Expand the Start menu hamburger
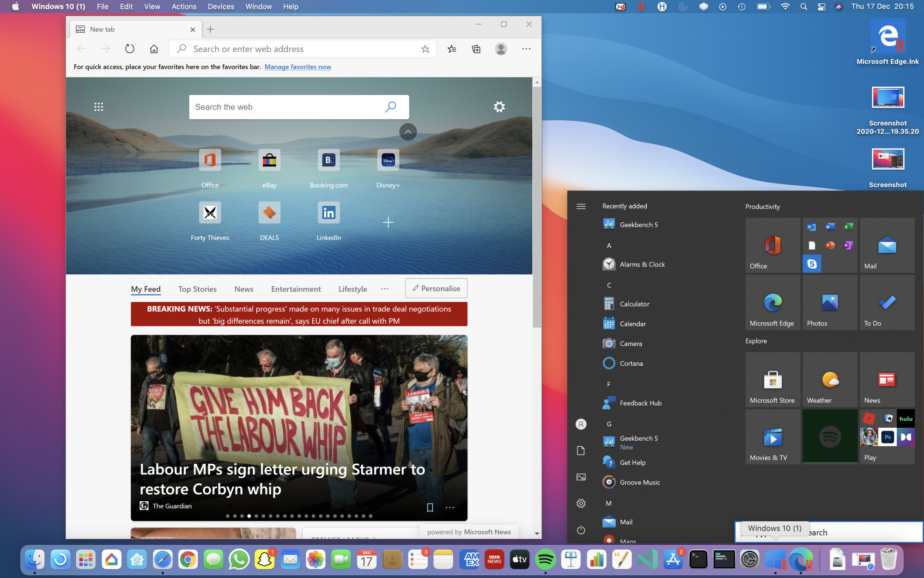 pyautogui.click(x=581, y=206)
